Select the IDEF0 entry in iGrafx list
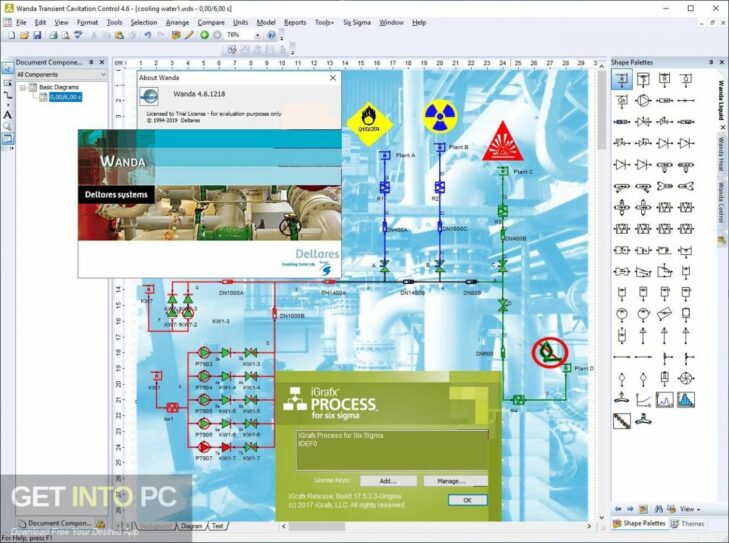729x543 pixels. [308, 444]
